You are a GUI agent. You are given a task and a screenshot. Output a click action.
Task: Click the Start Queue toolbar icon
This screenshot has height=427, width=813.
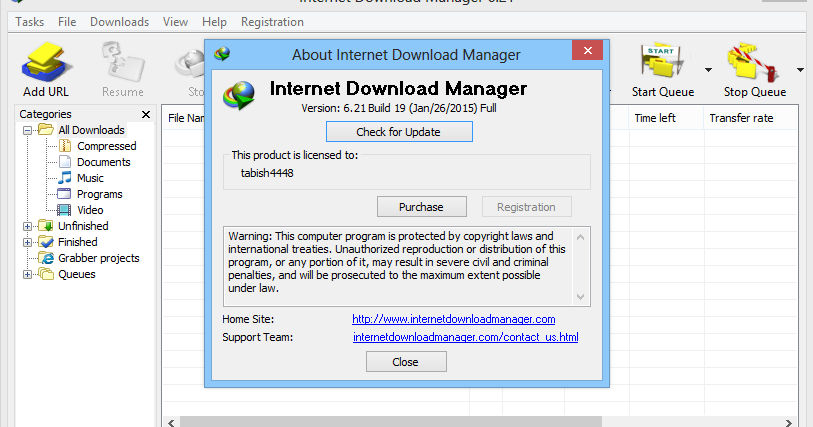pos(662,62)
